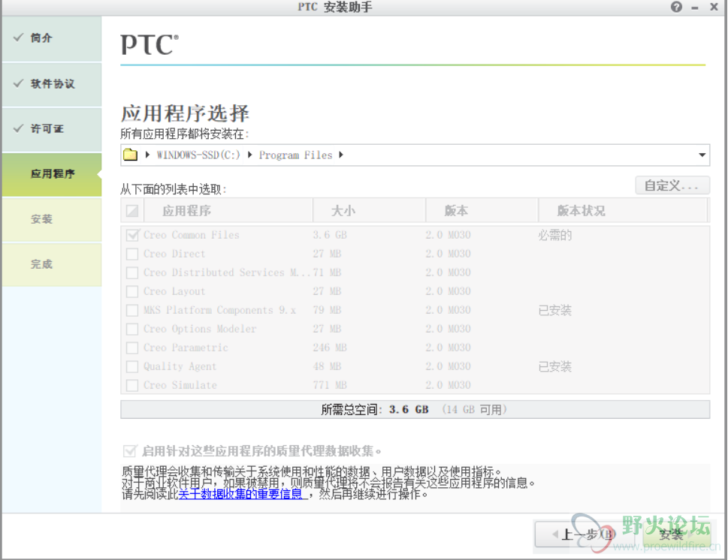Toggle Creo Common Files checkbox

[132, 235]
